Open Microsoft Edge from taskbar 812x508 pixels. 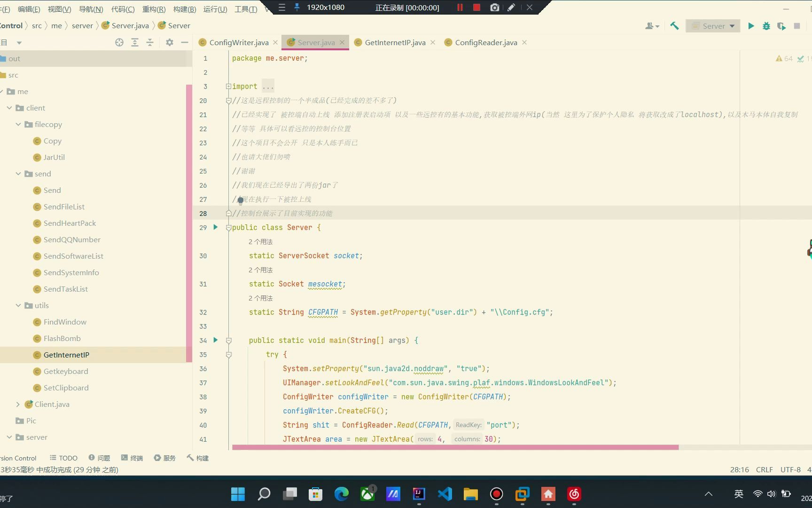(x=341, y=494)
